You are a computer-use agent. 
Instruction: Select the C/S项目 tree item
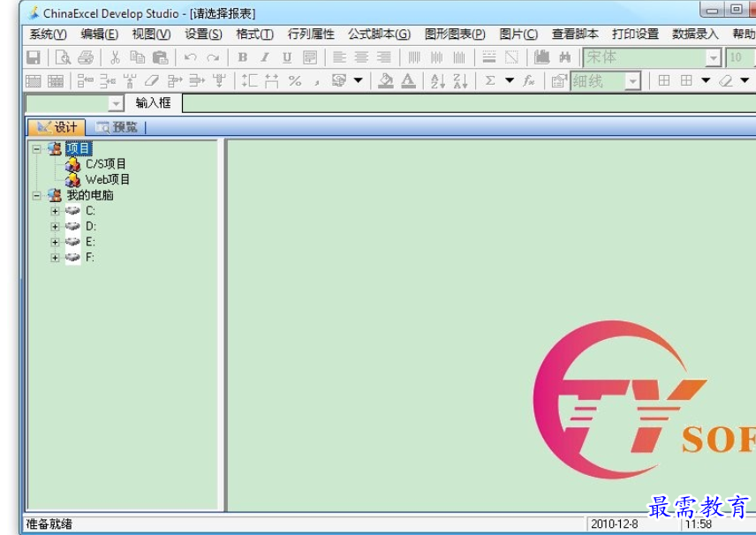tap(106, 164)
